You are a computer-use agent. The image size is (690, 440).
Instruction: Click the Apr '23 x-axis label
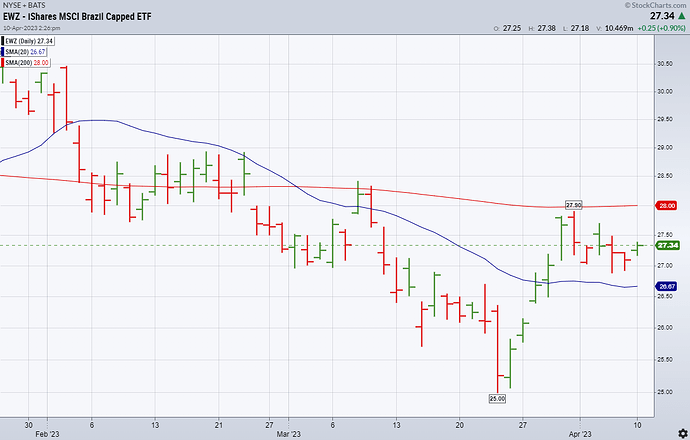(580, 434)
